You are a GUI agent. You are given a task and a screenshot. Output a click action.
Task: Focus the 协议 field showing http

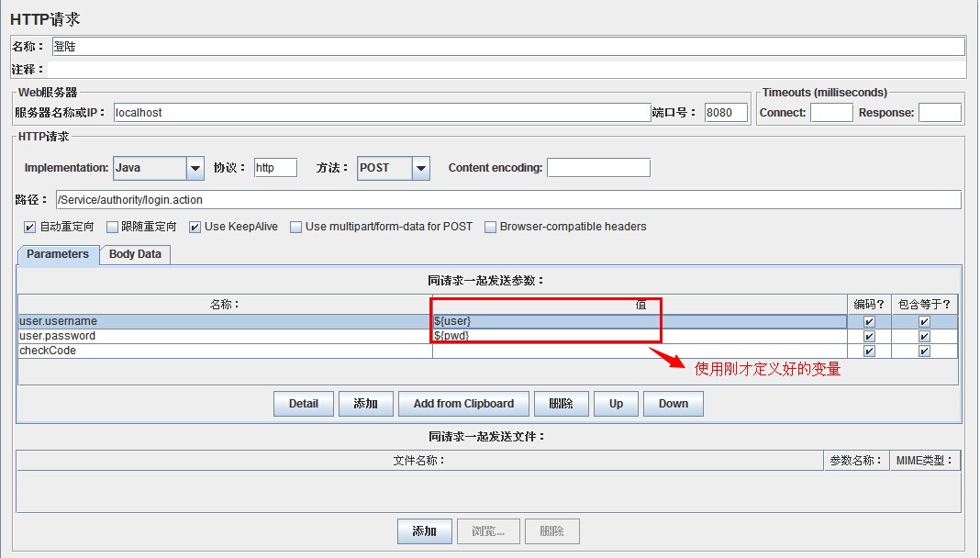pos(275,168)
